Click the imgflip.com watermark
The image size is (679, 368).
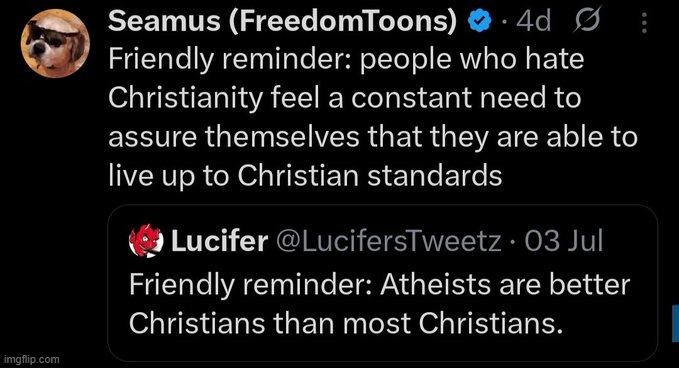tap(32, 359)
